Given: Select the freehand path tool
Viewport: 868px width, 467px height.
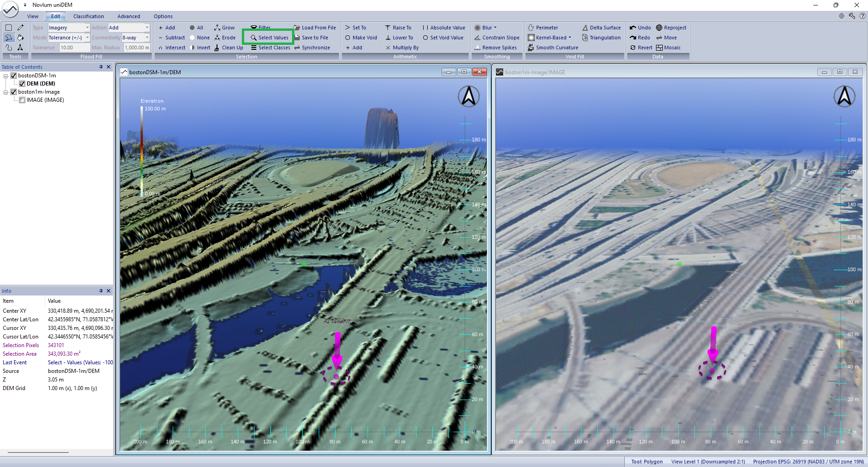Looking at the screenshot, I should 8,48.
